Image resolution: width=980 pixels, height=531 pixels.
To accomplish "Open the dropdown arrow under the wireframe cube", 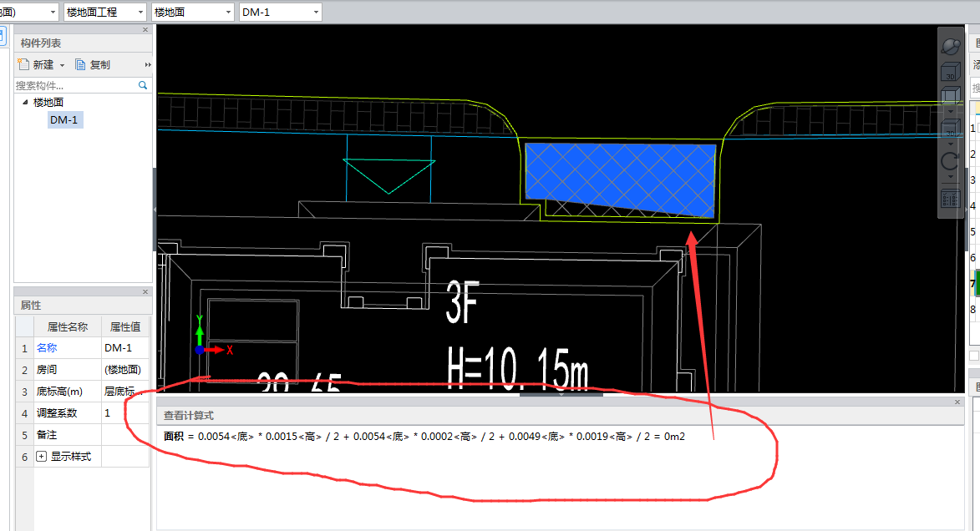I will 951,111.
